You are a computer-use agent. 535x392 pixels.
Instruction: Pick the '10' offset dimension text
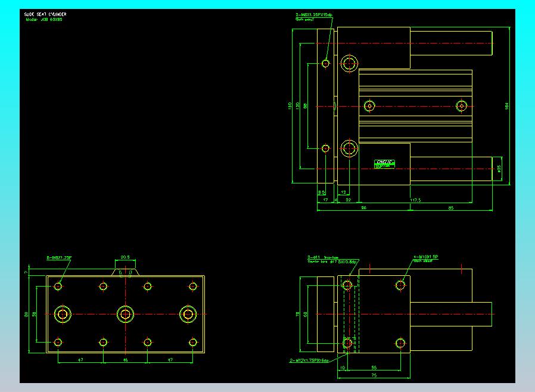[343, 368]
